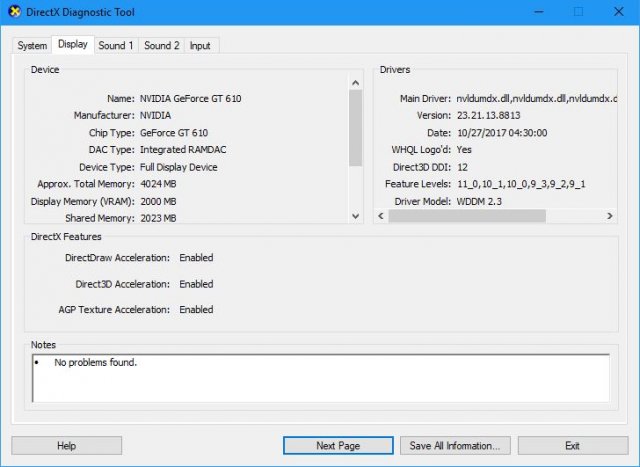Click the Main Driver value text
Viewport: 640px width, 467px height.
click(x=536, y=99)
